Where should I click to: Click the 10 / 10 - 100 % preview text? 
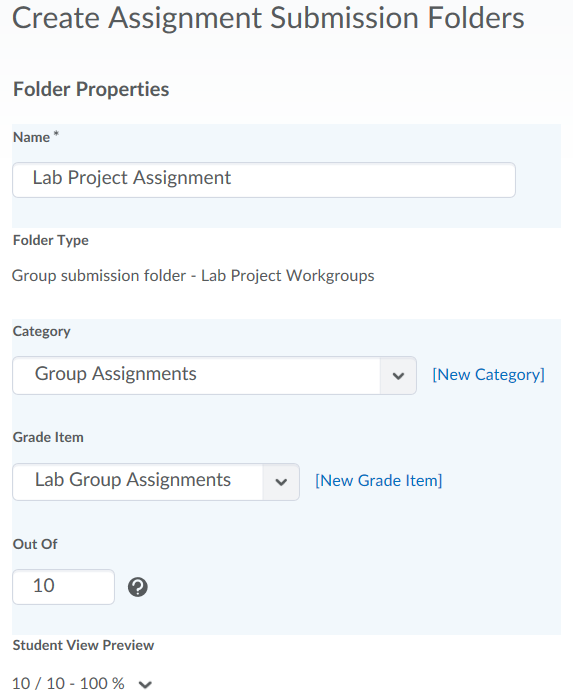(x=68, y=683)
